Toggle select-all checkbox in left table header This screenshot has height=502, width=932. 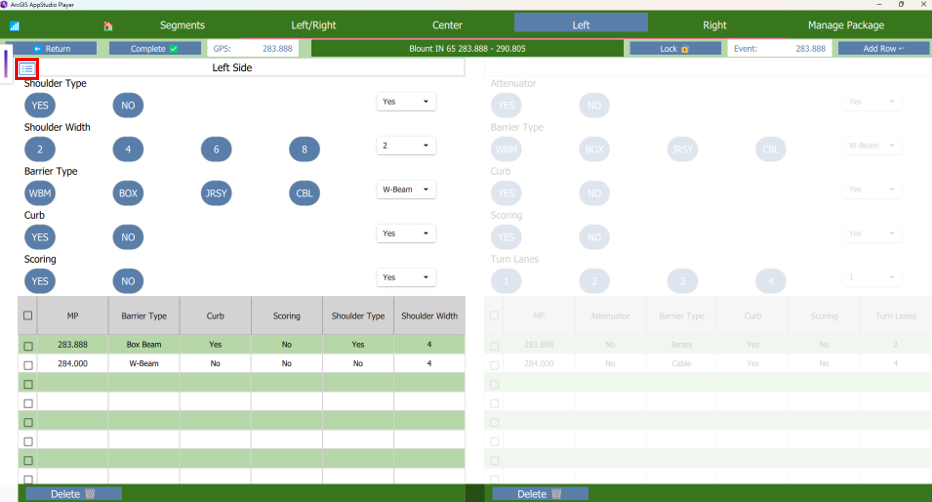[x=28, y=315]
